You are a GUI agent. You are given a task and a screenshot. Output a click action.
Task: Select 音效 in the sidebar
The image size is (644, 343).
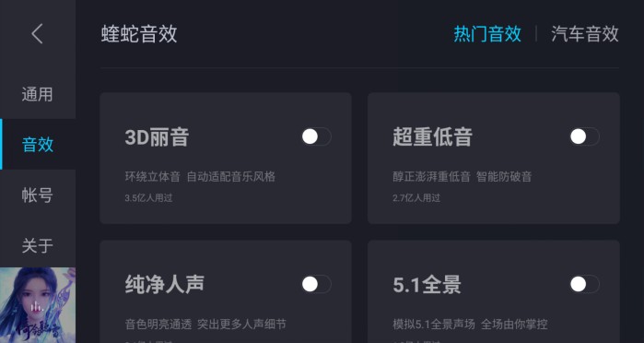pyautogui.click(x=38, y=145)
